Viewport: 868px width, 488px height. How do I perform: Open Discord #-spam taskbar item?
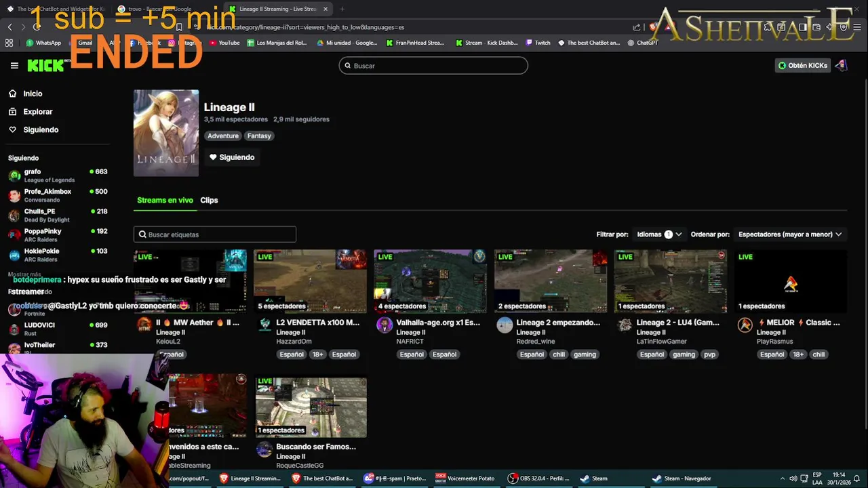(394, 479)
